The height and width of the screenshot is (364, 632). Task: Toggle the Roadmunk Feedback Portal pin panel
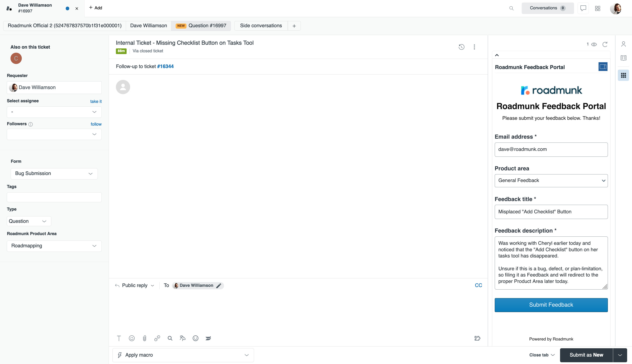[x=603, y=67]
